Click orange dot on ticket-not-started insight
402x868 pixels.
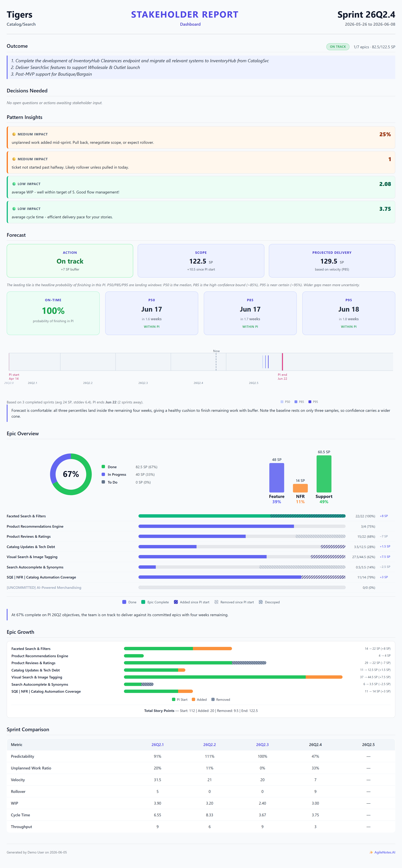pos(14,159)
